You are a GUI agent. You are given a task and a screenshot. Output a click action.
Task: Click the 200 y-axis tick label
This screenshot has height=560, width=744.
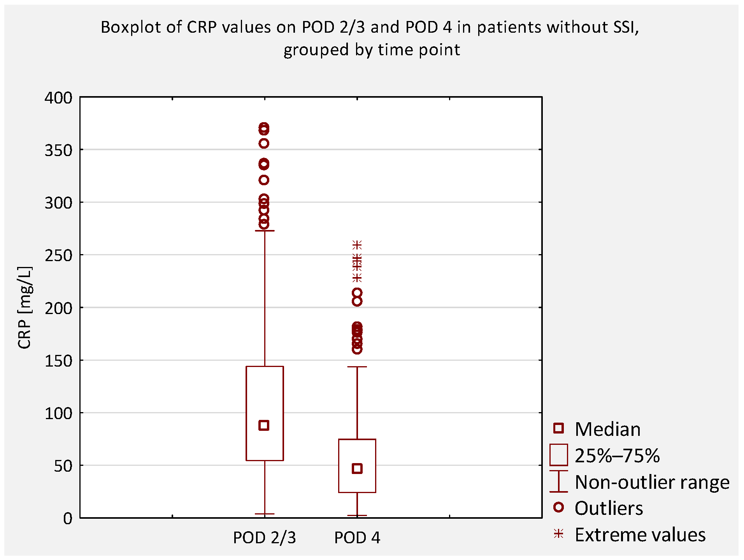point(58,308)
